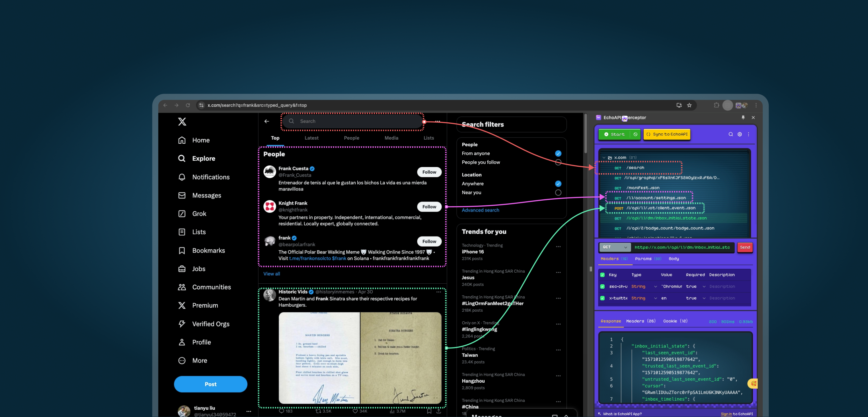This screenshot has height=417, width=868.
Task: Open the Body tab in EchoAPI
Action: click(x=673, y=259)
